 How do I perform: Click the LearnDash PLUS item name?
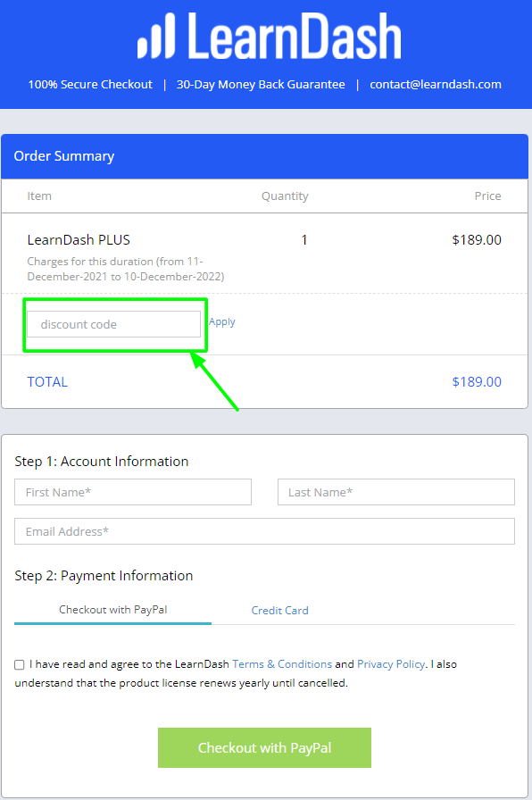pyautogui.click(x=79, y=240)
